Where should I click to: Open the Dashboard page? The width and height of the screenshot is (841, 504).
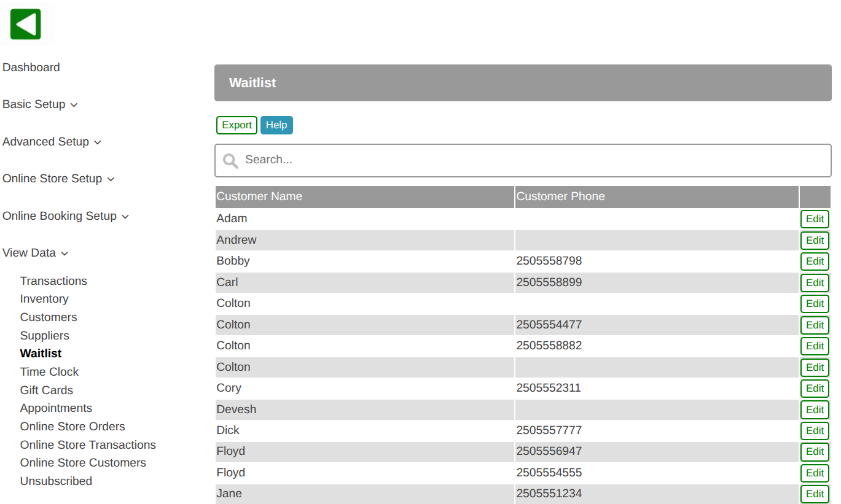pyautogui.click(x=31, y=68)
